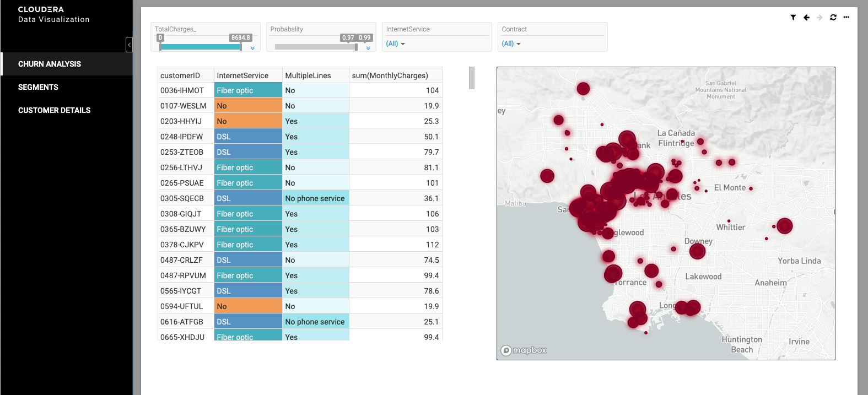Select customer 0248-IPDFW cell
Screen dimensions: 868x395
click(186, 137)
